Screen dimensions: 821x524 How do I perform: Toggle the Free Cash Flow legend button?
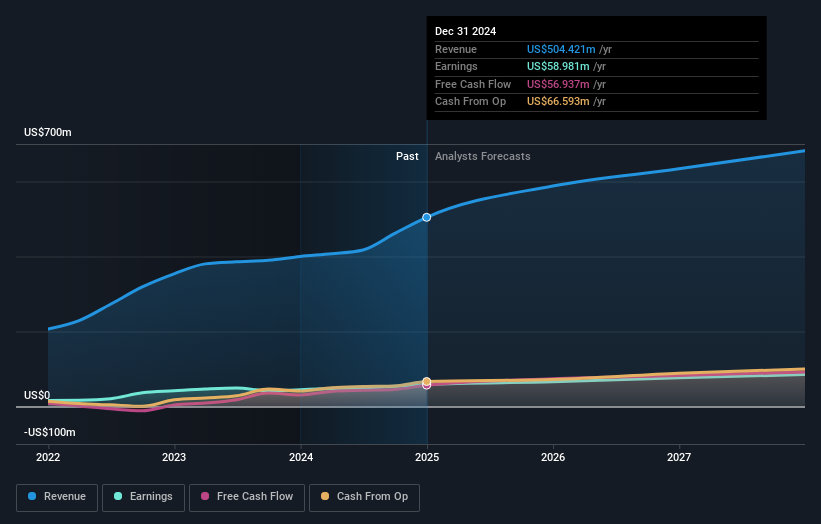click(247, 497)
